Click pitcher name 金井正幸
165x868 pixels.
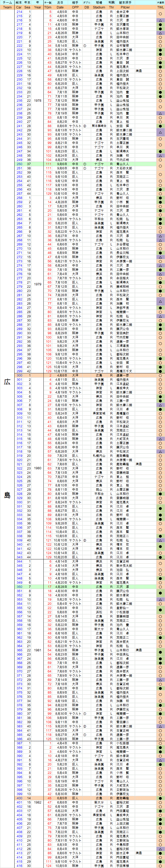(122, 12)
